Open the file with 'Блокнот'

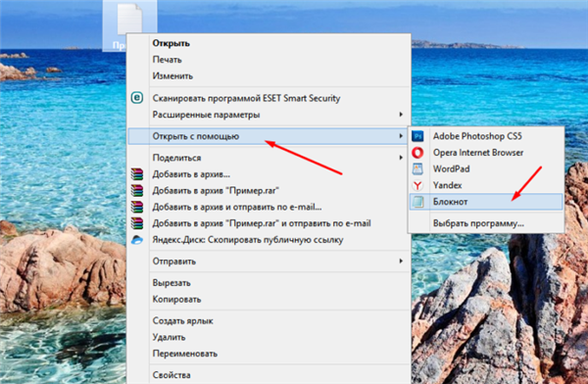click(x=486, y=202)
